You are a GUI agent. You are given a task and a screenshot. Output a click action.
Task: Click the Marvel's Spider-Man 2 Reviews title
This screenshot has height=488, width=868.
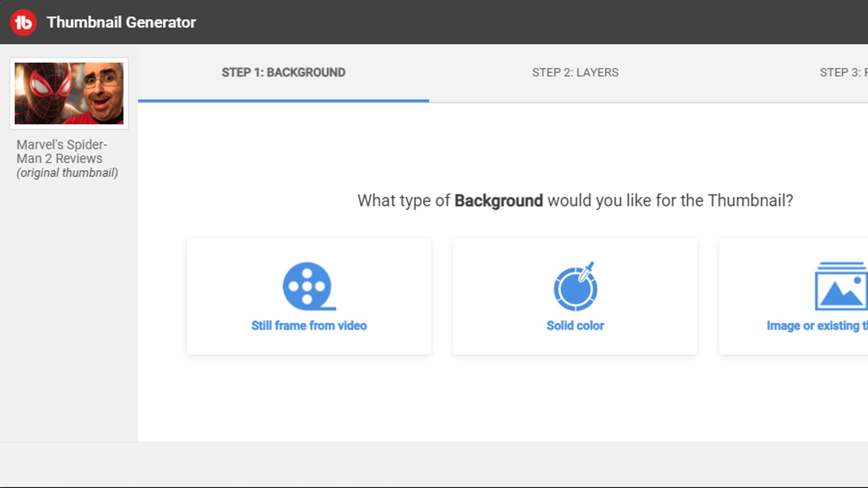pyautogui.click(x=61, y=151)
